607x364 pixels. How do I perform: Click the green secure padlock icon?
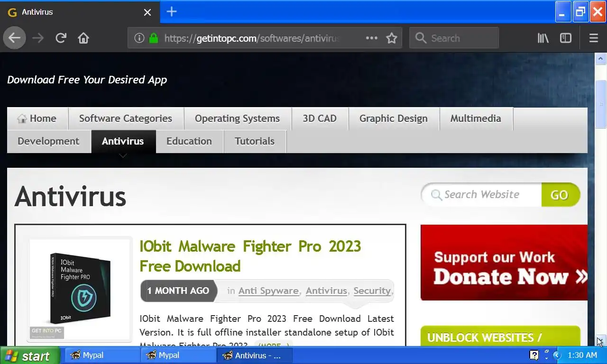click(x=153, y=38)
